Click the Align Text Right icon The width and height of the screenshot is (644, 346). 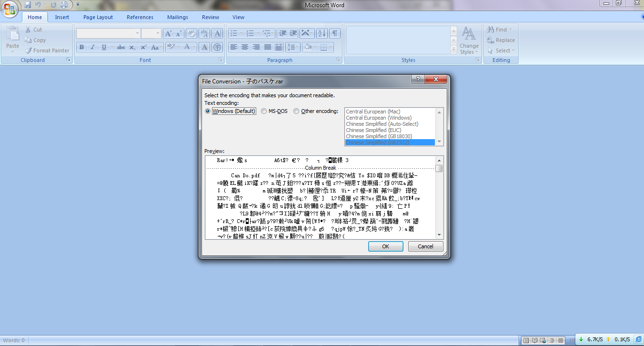(x=256, y=47)
